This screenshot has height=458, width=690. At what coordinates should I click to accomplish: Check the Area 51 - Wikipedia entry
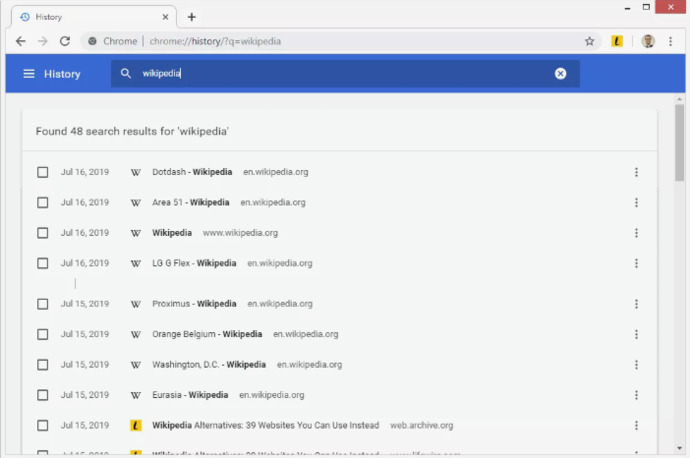[x=43, y=202]
